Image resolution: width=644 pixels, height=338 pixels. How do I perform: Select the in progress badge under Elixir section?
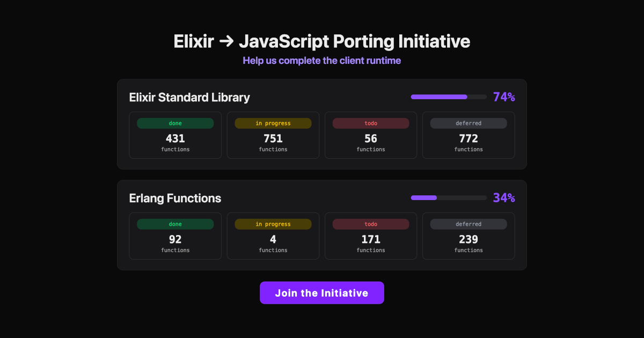pos(273,123)
